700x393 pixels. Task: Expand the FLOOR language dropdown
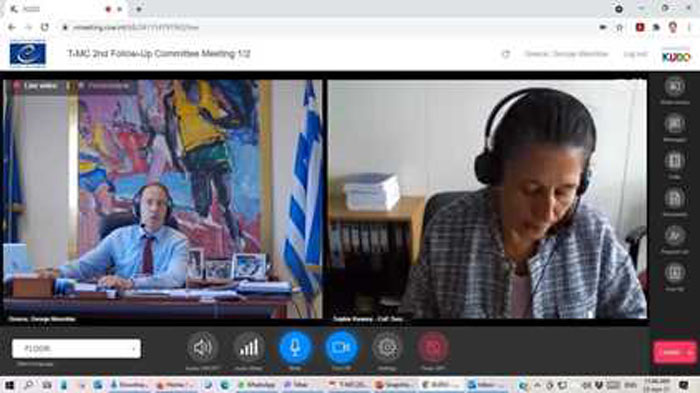click(x=76, y=348)
